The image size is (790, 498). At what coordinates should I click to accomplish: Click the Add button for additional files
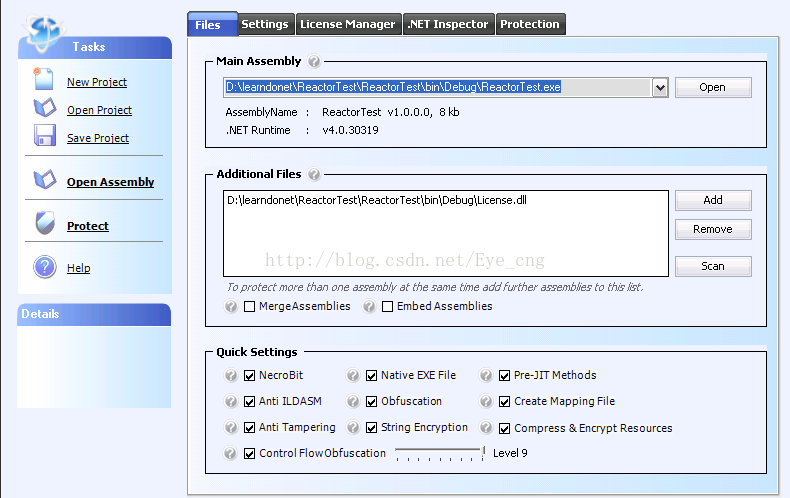pos(713,201)
